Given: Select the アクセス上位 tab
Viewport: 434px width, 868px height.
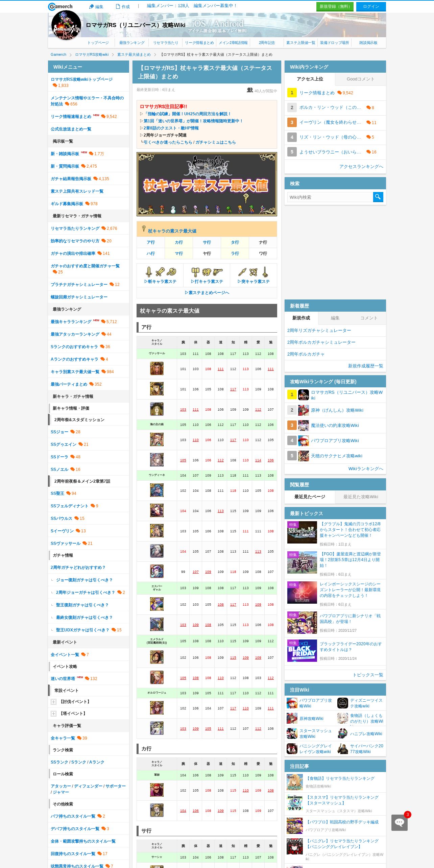Looking at the screenshot, I should pos(310,79).
